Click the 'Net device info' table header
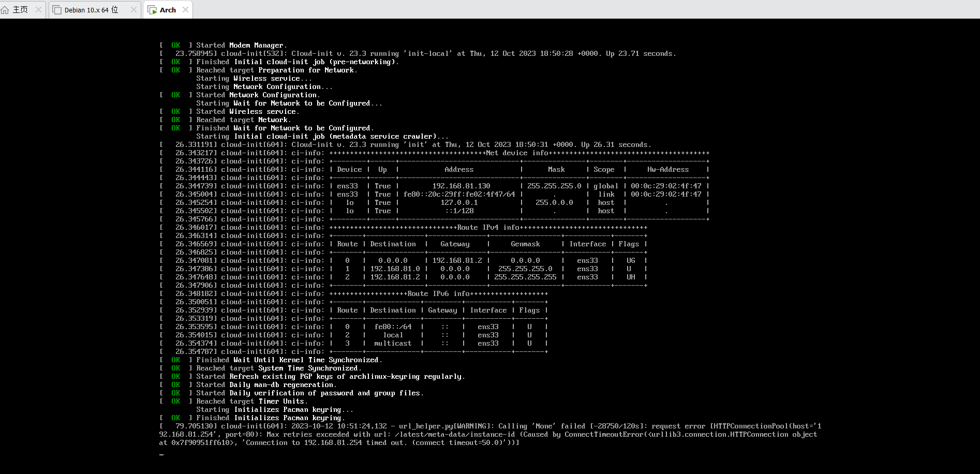980x474 pixels. pyautogui.click(x=519, y=153)
